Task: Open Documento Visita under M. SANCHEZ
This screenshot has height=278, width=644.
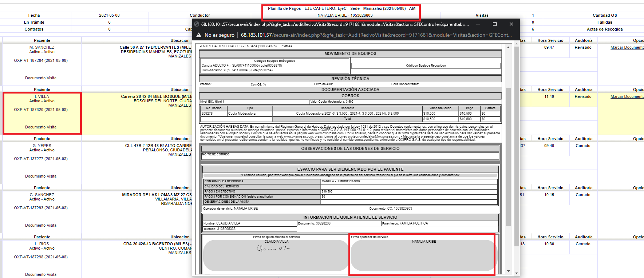Action: [41, 78]
